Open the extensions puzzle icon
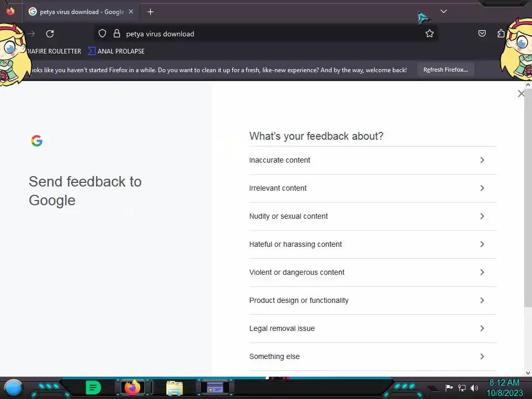 click(x=501, y=33)
